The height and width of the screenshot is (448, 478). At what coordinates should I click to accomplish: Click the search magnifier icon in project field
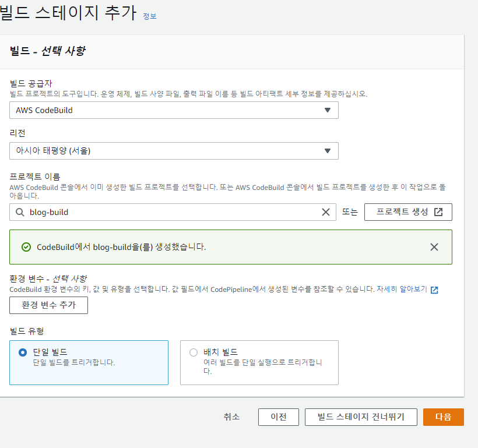pyautogui.click(x=20, y=212)
